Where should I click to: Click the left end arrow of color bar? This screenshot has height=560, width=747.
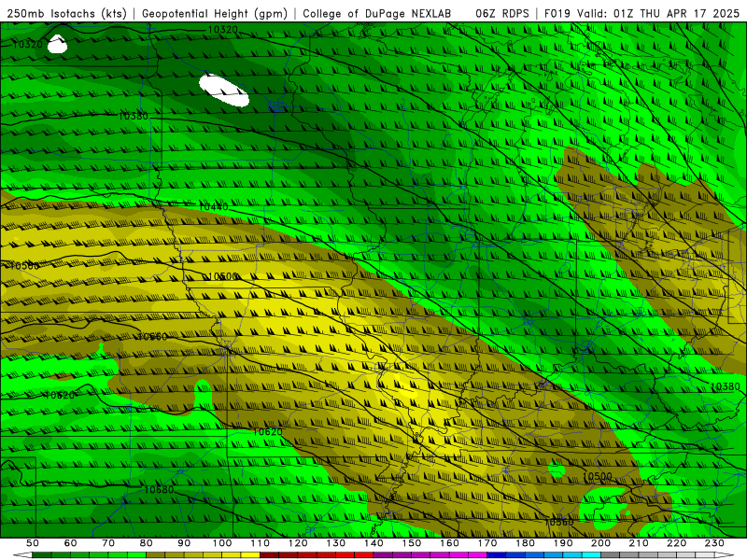pyautogui.click(x=22, y=555)
